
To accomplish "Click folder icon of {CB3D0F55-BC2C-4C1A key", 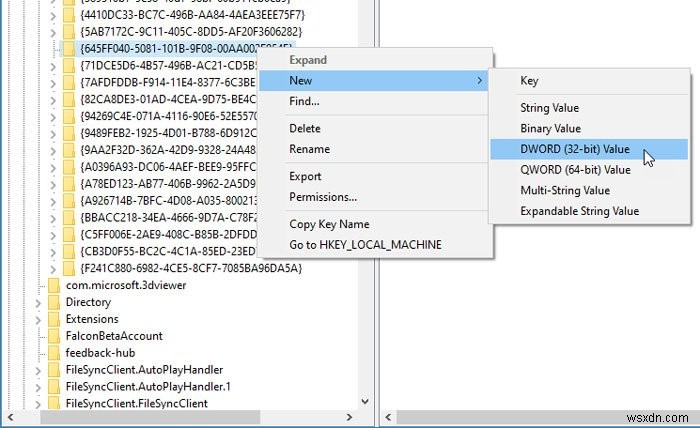I will click(x=69, y=252).
